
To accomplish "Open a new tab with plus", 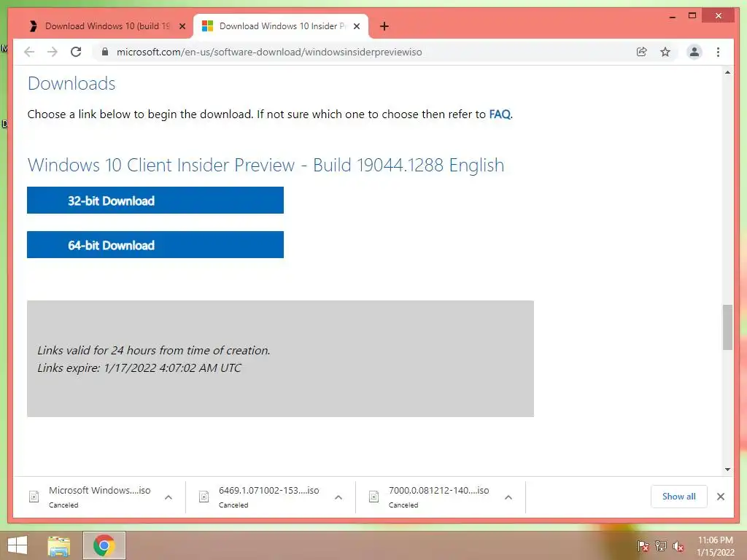I will (384, 26).
